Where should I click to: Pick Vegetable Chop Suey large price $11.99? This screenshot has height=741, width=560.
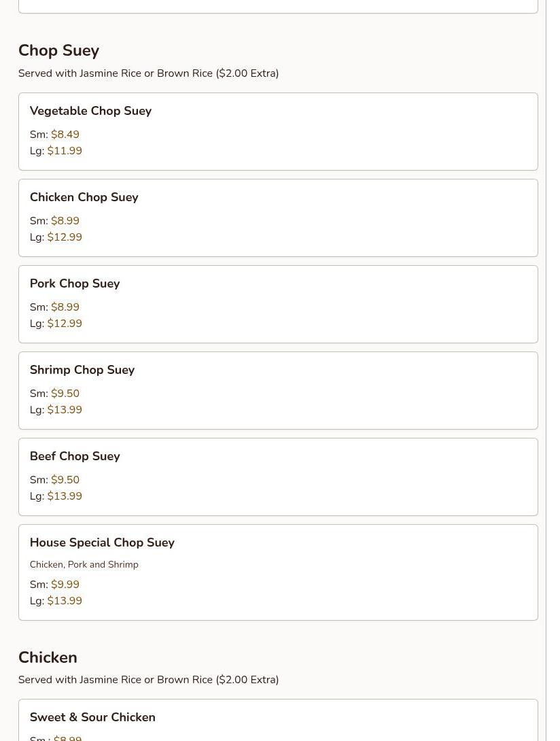(x=65, y=151)
